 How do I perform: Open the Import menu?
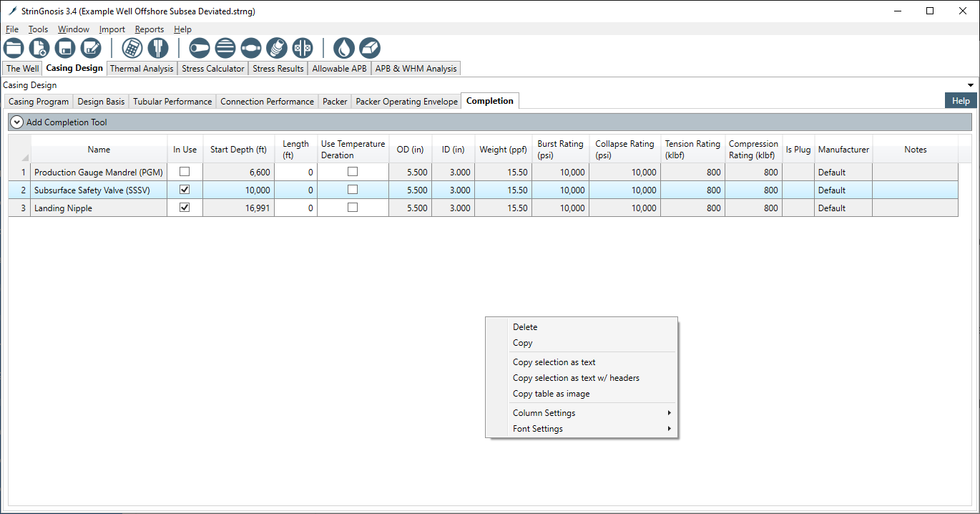[112, 29]
